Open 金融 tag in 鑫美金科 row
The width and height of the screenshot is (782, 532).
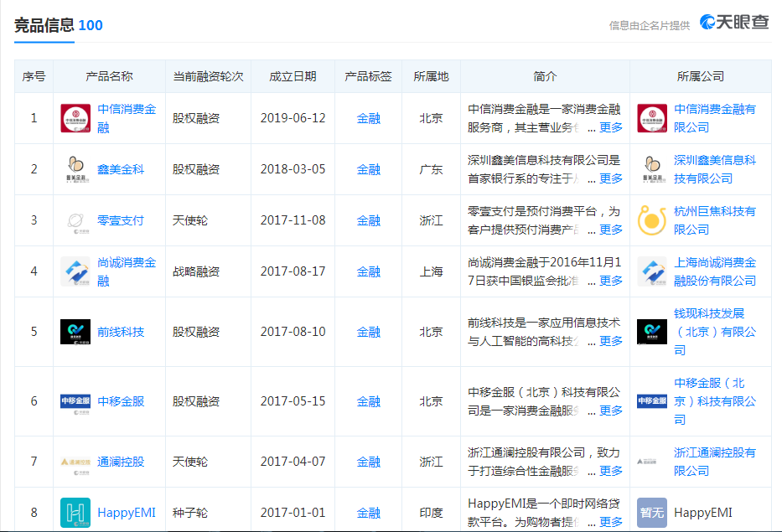[368, 169]
